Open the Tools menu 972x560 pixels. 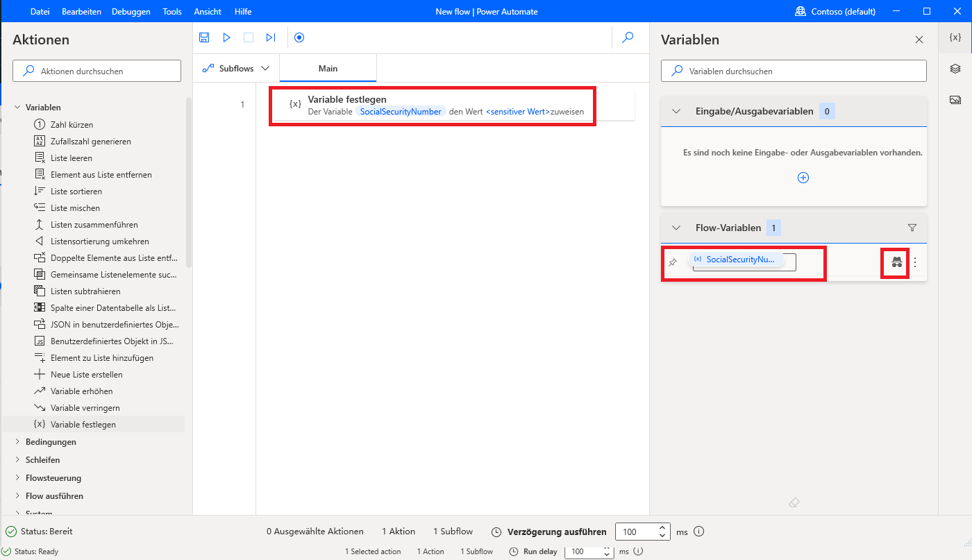pyautogui.click(x=172, y=12)
